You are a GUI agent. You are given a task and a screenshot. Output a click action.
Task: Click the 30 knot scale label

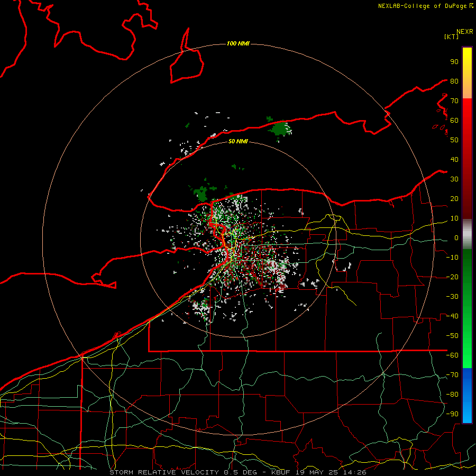[454, 179]
